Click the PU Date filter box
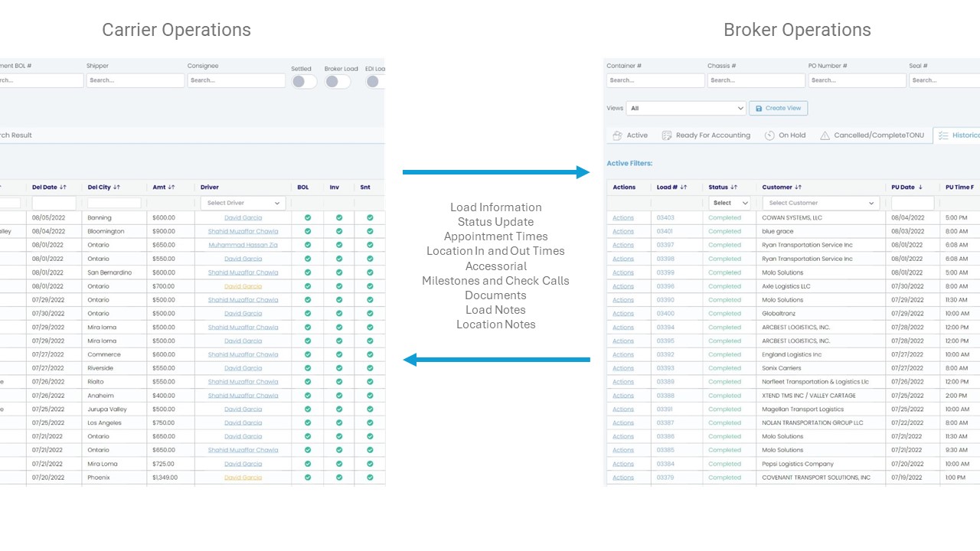This screenshot has height=551, width=980. point(913,203)
